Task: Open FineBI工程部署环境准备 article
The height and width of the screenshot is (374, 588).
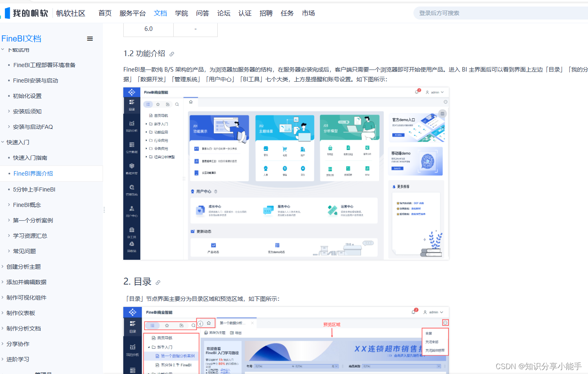Action: [44, 65]
